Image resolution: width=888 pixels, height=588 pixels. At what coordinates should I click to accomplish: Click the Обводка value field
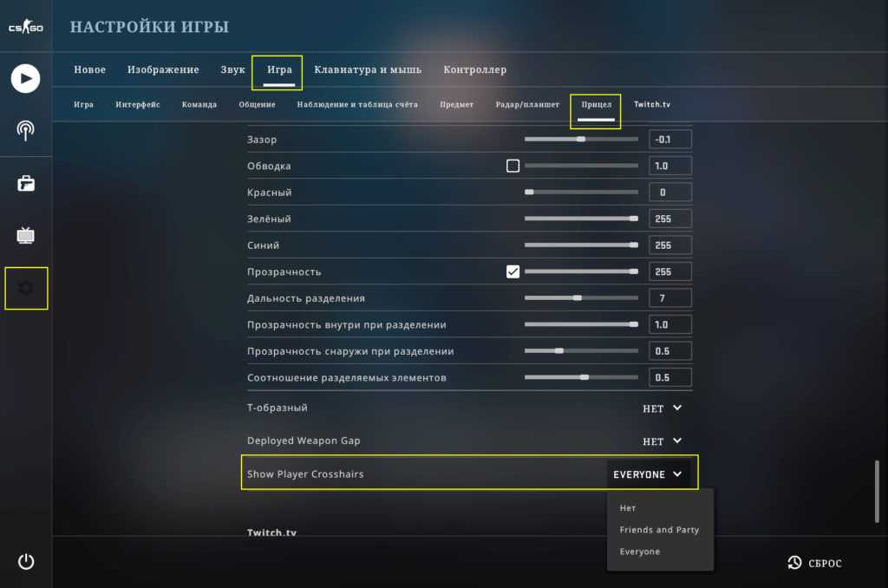pyautogui.click(x=670, y=166)
